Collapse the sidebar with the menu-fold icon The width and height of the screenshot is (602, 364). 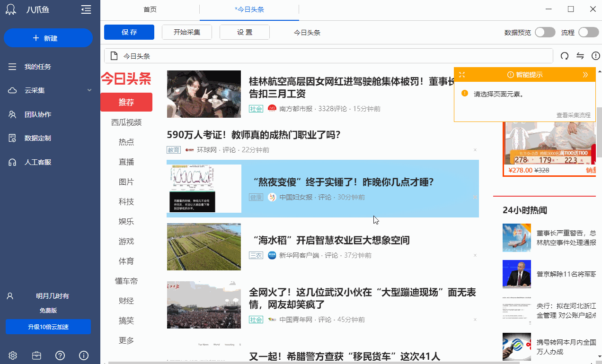(86, 9)
